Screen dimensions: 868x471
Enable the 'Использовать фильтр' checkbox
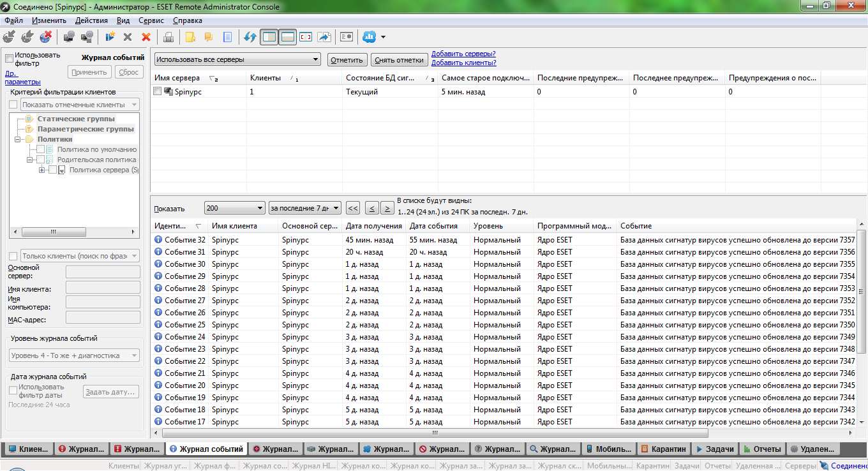[9, 59]
